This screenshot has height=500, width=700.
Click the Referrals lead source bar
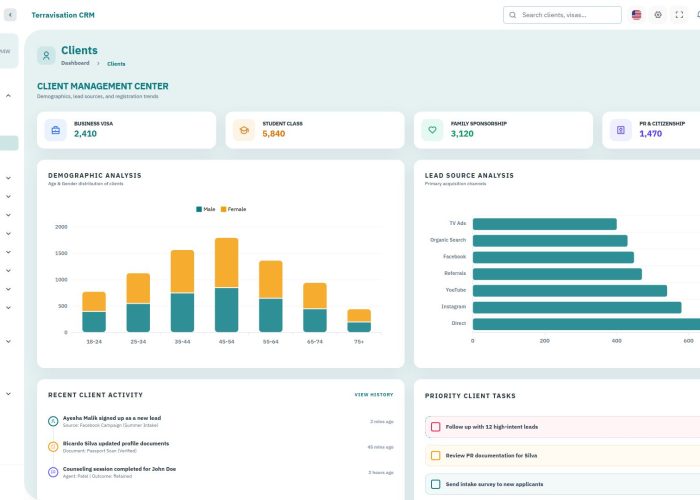tap(557, 274)
